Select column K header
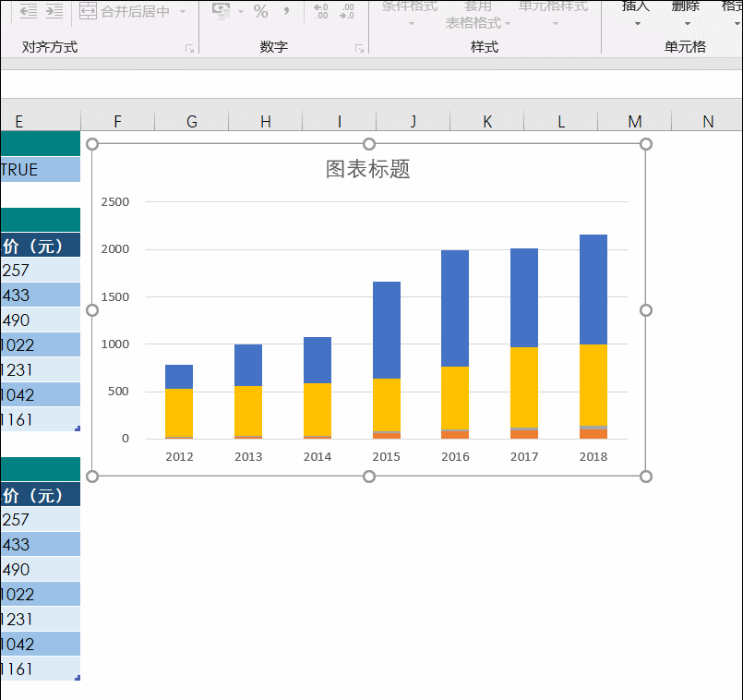This screenshot has width=743, height=700. (487, 121)
